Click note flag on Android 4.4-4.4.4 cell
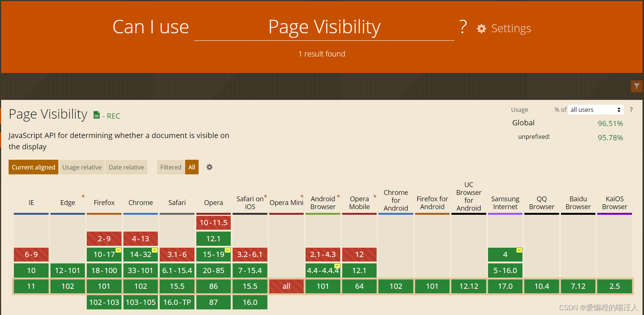 pyautogui.click(x=337, y=266)
